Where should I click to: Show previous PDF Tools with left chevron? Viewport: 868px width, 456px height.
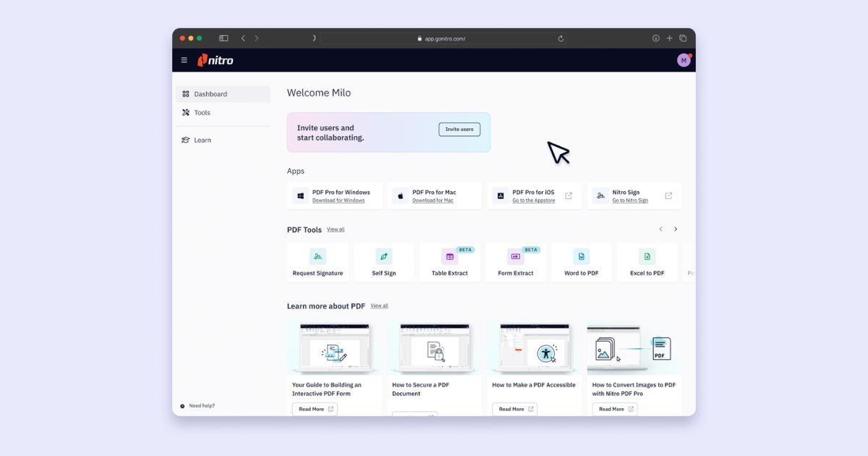pos(660,229)
